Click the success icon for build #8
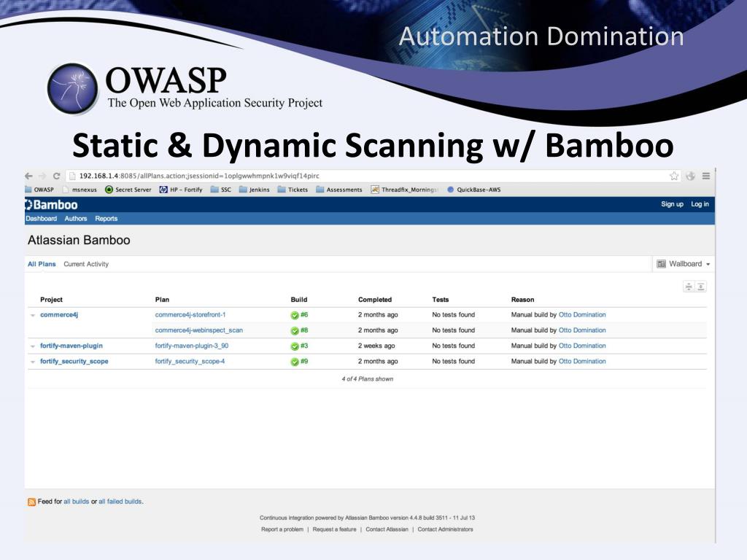 coord(295,331)
